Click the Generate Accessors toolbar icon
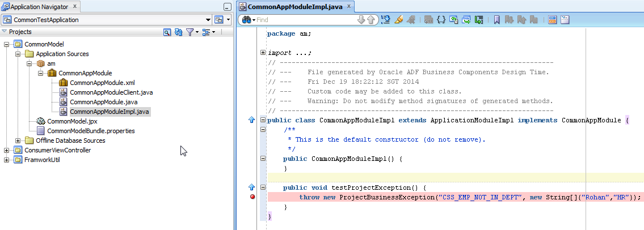 [x=453, y=20]
